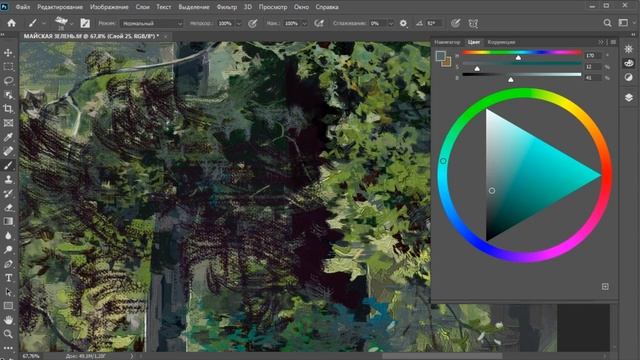
Task: Switch to the Коррекция tab
Action: (x=501, y=42)
